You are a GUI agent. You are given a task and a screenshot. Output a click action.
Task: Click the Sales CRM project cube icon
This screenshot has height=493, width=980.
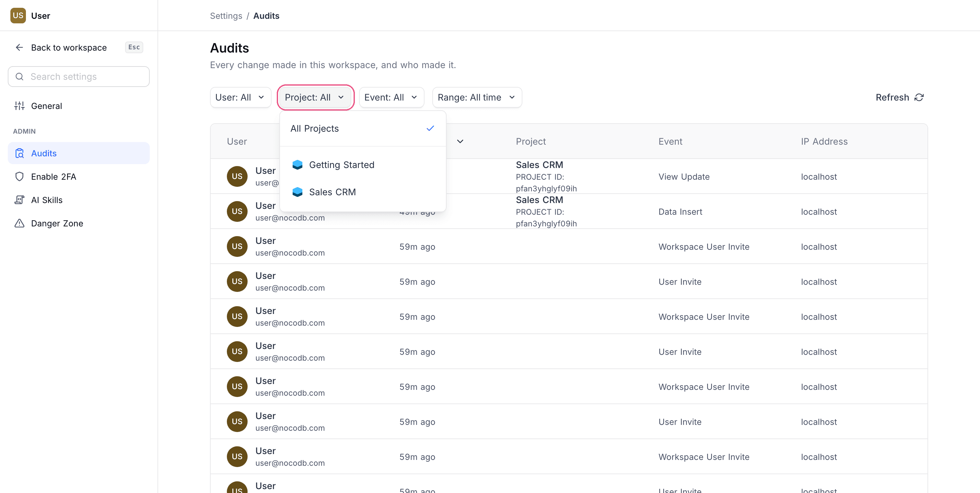pos(297,192)
